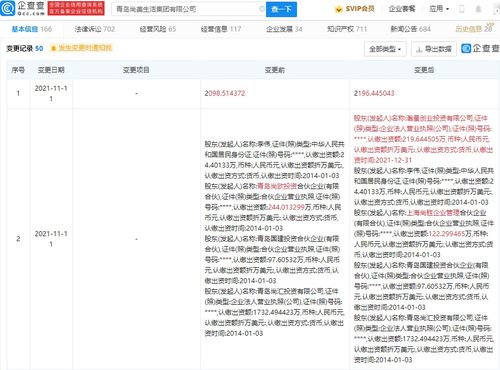Switch to the 基本信息 tab
The width and height of the screenshot is (500, 370).
[32, 29]
